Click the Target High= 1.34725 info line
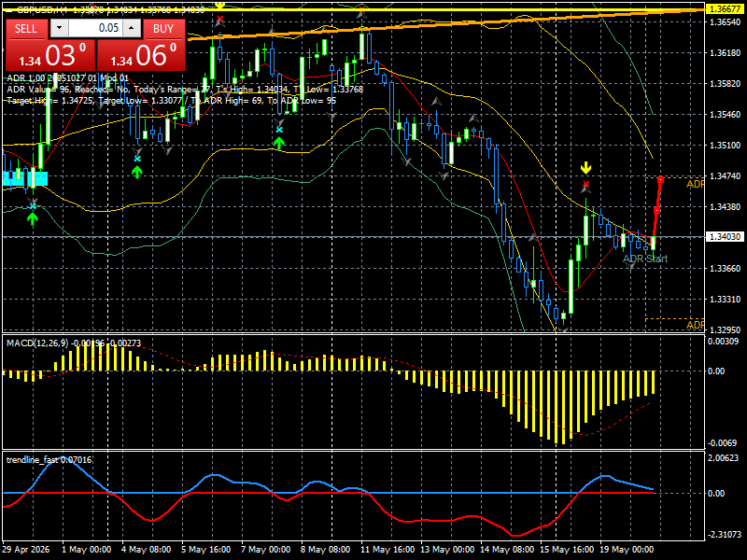 click(171, 101)
